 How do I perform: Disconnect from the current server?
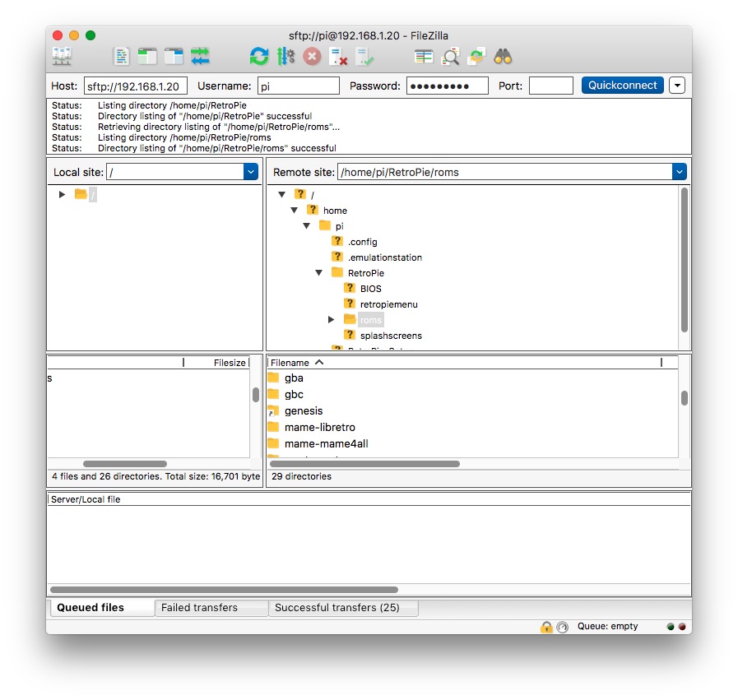click(338, 57)
